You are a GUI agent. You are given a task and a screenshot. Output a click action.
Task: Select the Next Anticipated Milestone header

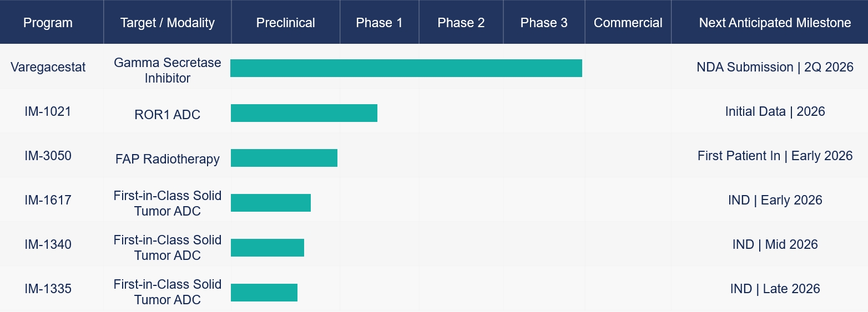(x=775, y=23)
